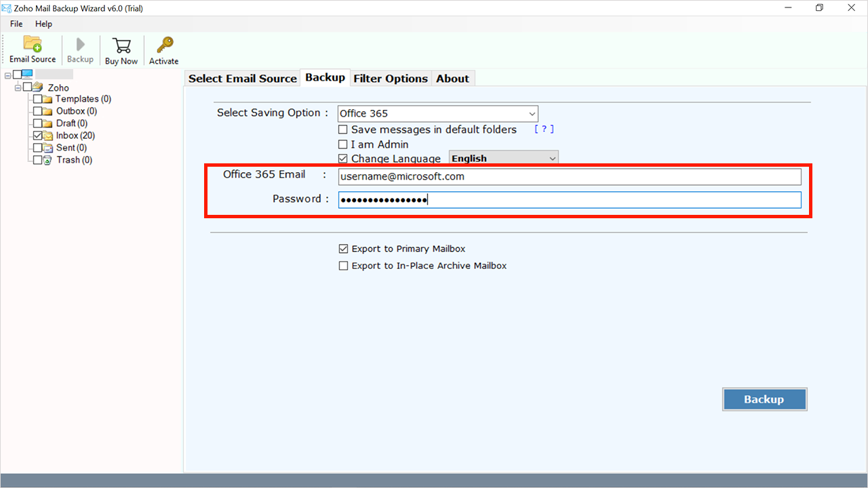The image size is (868, 488).
Task: Check the Sent (0) folder checkbox
Action: tap(37, 148)
